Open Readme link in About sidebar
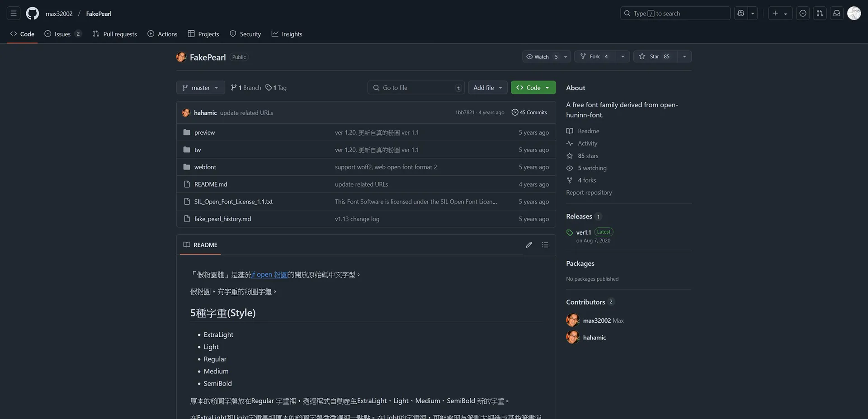This screenshot has height=419, width=868. tap(583, 131)
